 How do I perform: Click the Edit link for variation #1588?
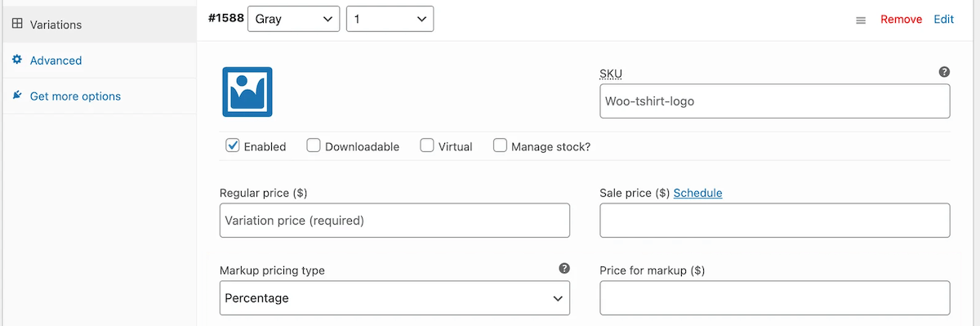(944, 20)
